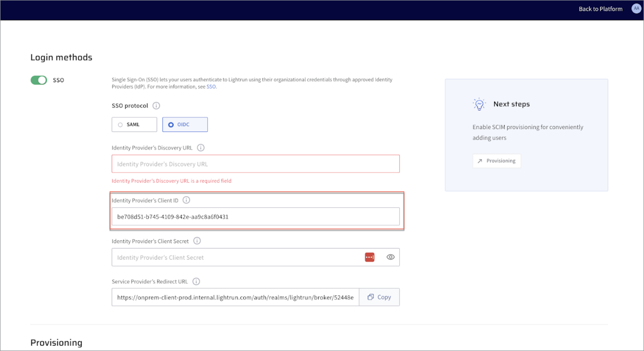Viewport: 644px width, 351px height.
Task: Click the user avatar icon
Action: point(636,8)
